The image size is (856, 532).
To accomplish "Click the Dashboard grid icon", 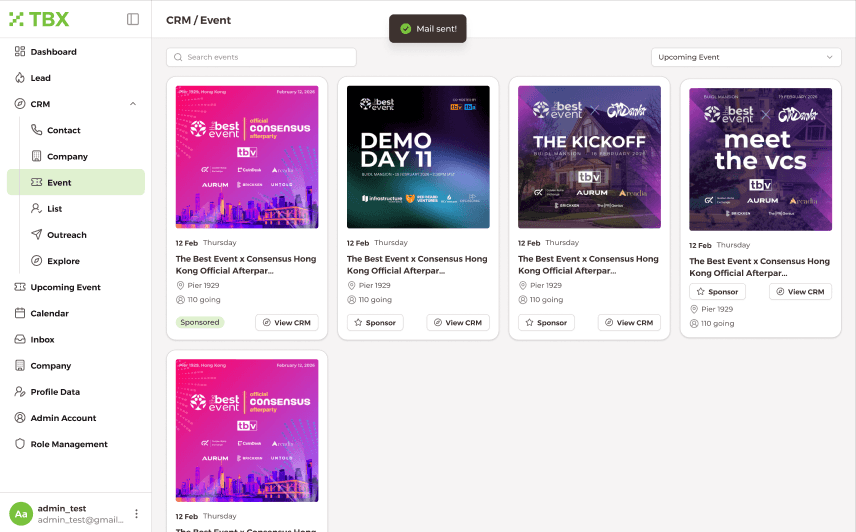I will point(20,51).
